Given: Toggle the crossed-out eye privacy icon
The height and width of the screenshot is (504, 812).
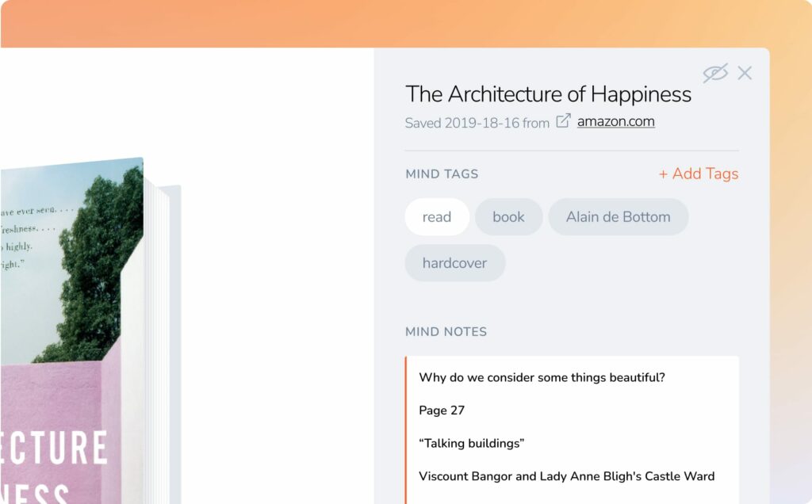Looking at the screenshot, I should point(714,73).
